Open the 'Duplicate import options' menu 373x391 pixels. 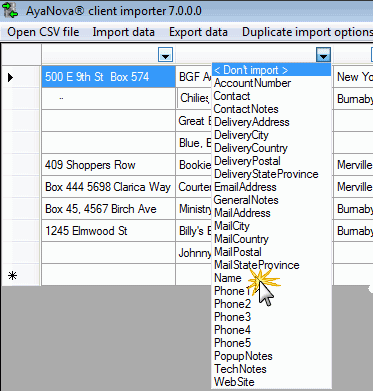coord(307,32)
